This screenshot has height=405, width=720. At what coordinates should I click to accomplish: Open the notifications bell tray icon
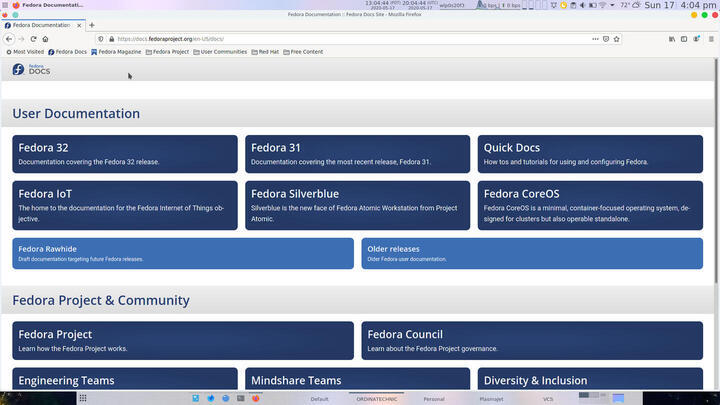[554, 5]
